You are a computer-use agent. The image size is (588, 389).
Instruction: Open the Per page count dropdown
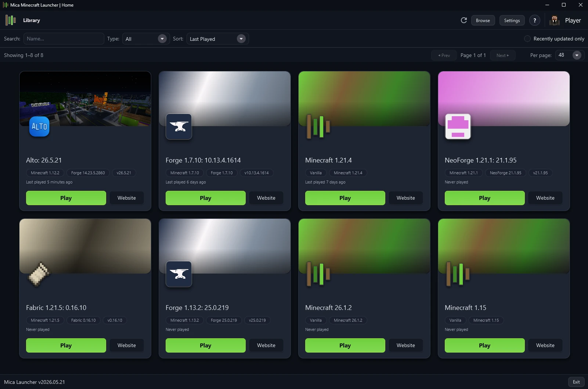(570, 55)
